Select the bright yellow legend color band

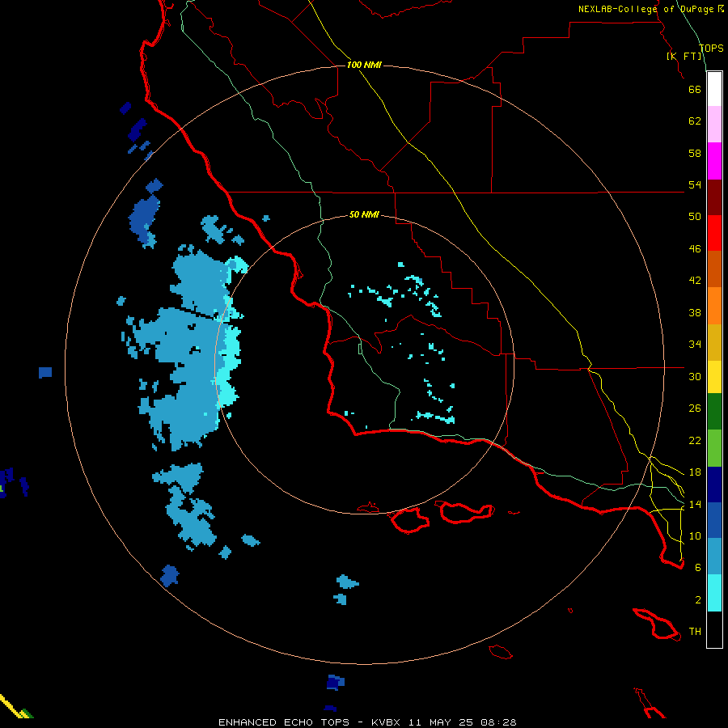(714, 376)
